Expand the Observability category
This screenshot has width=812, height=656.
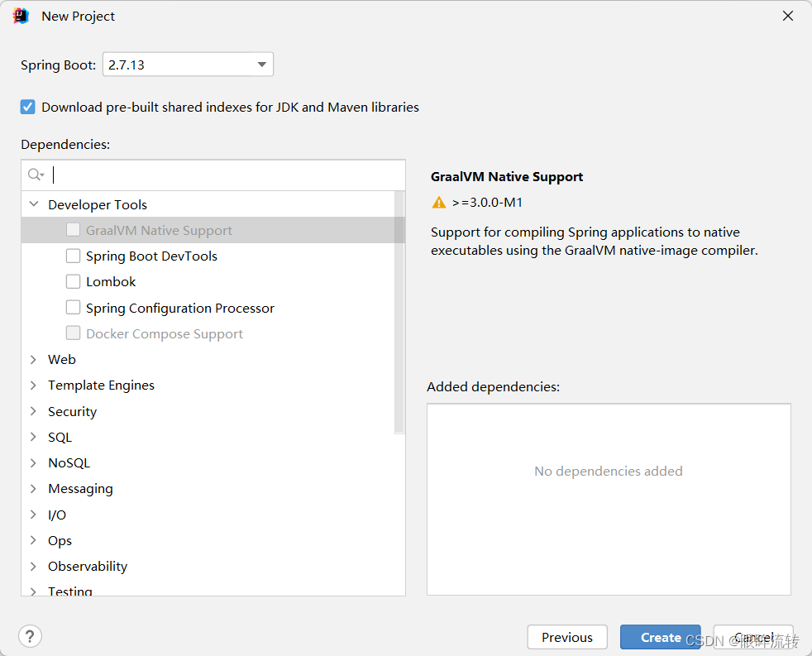[34, 567]
